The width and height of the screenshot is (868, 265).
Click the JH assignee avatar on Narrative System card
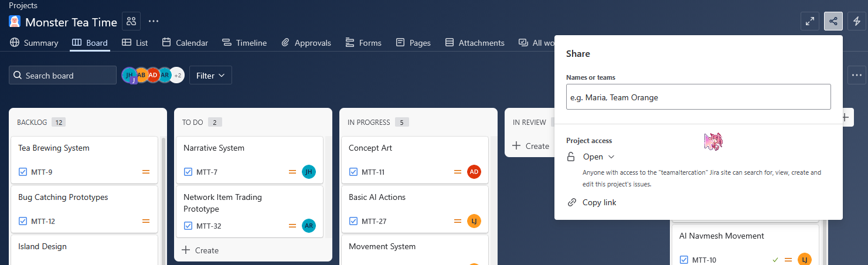pyautogui.click(x=309, y=172)
